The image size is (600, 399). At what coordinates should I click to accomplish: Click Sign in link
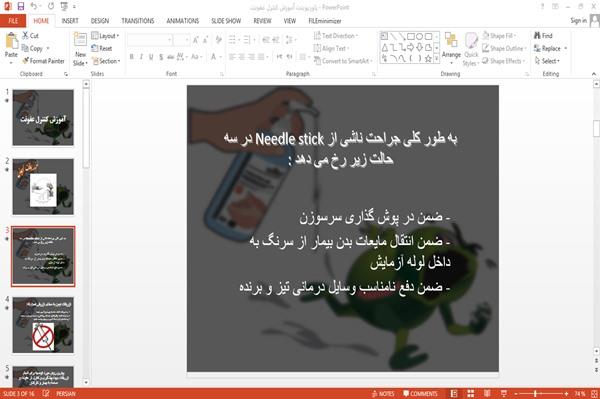(x=578, y=21)
